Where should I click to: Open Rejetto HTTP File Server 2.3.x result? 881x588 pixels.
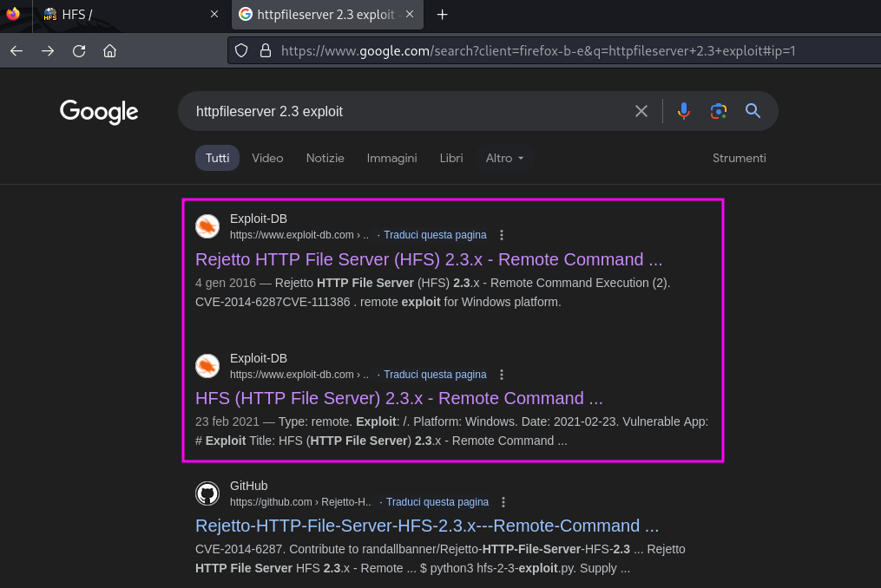(429, 259)
